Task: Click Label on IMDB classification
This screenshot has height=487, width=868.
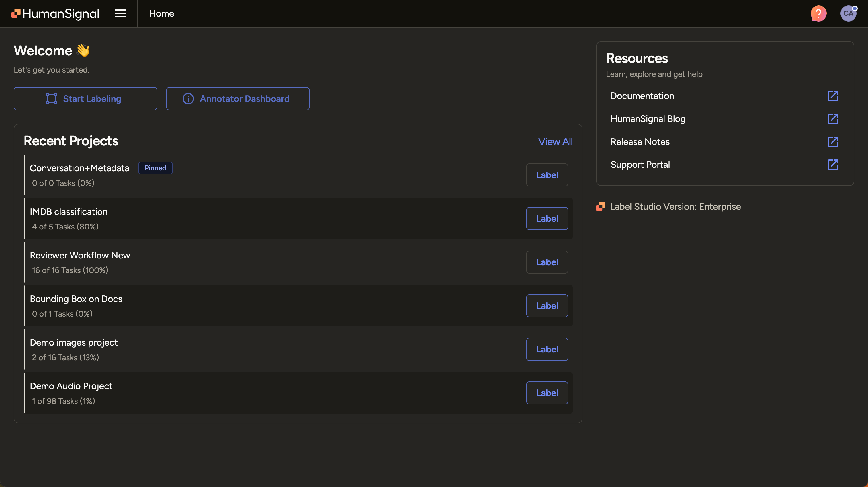Action: (547, 218)
